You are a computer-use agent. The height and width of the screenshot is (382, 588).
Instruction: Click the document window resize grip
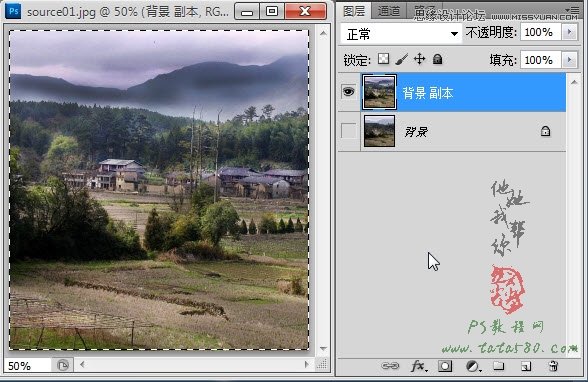(x=322, y=364)
